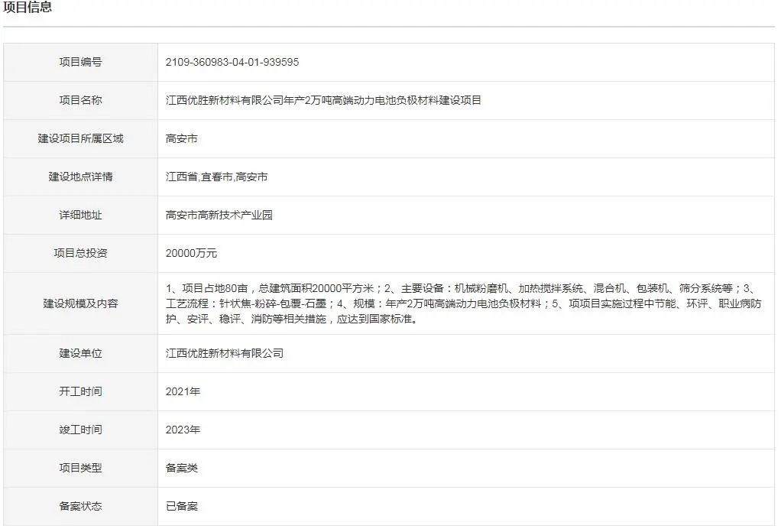Image resolution: width=781 pixels, height=532 pixels.
Task: Select the 建设地点详情 label
Action: click(x=80, y=177)
